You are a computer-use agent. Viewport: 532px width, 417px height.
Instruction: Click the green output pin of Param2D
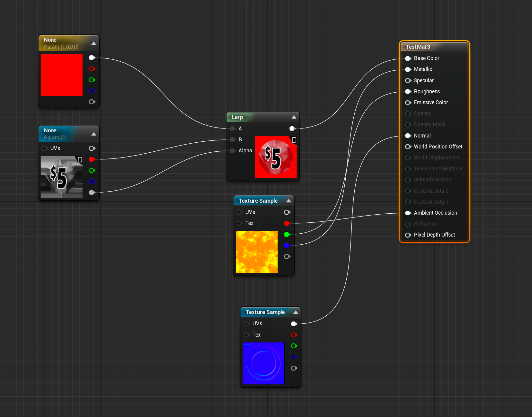(92, 170)
